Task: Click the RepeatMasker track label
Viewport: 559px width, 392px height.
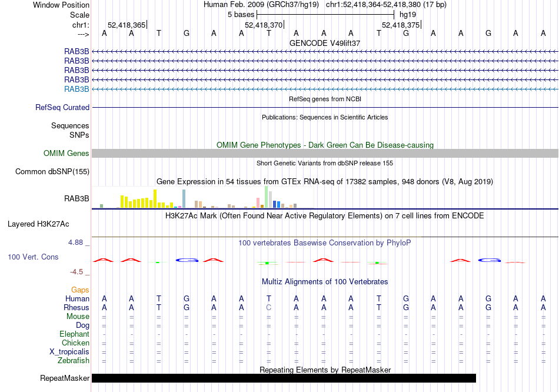Action: click(65, 378)
